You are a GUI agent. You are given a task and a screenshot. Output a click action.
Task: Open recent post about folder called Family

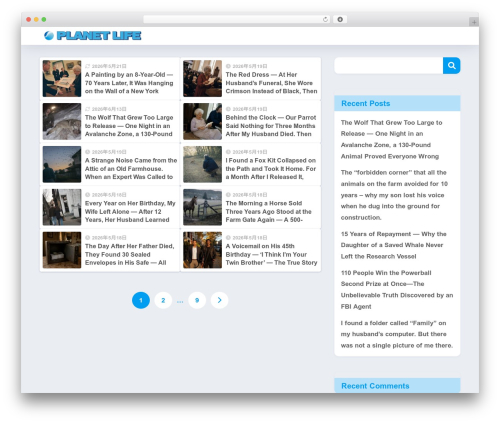[397, 334]
